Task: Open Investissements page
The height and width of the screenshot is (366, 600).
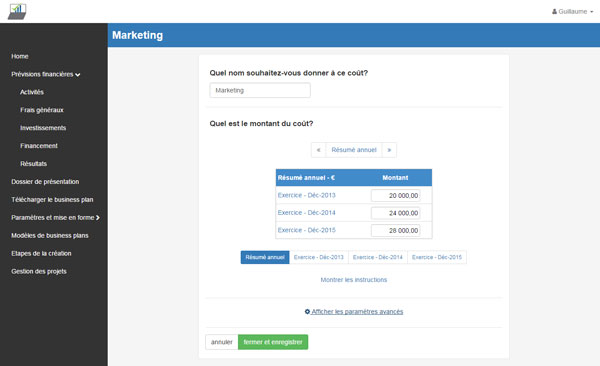Action: pyautogui.click(x=43, y=128)
